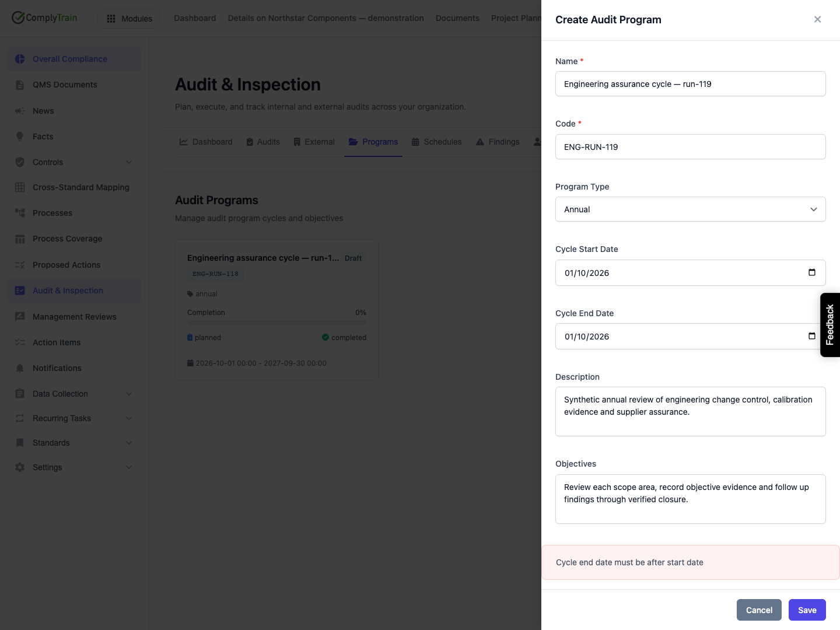Image resolution: width=840 pixels, height=630 pixels.
Task: Click the News megaphone icon
Action: [20, 111]
